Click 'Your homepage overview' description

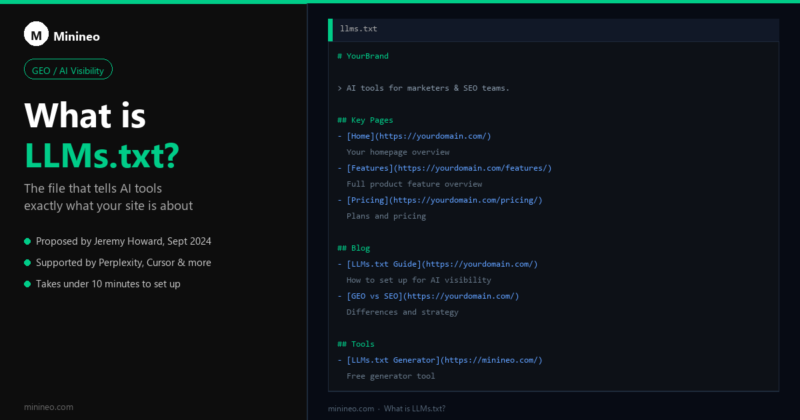(x=398, y=152)
